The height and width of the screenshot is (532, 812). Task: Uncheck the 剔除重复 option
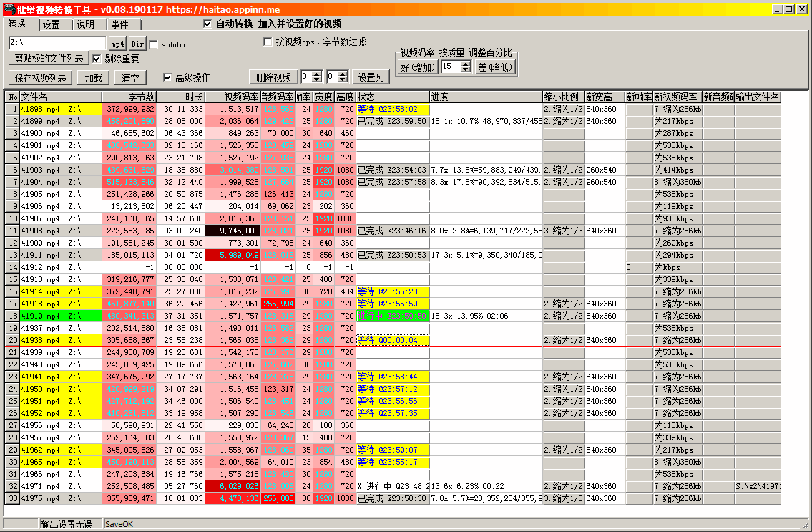click(x=97, y=59)
